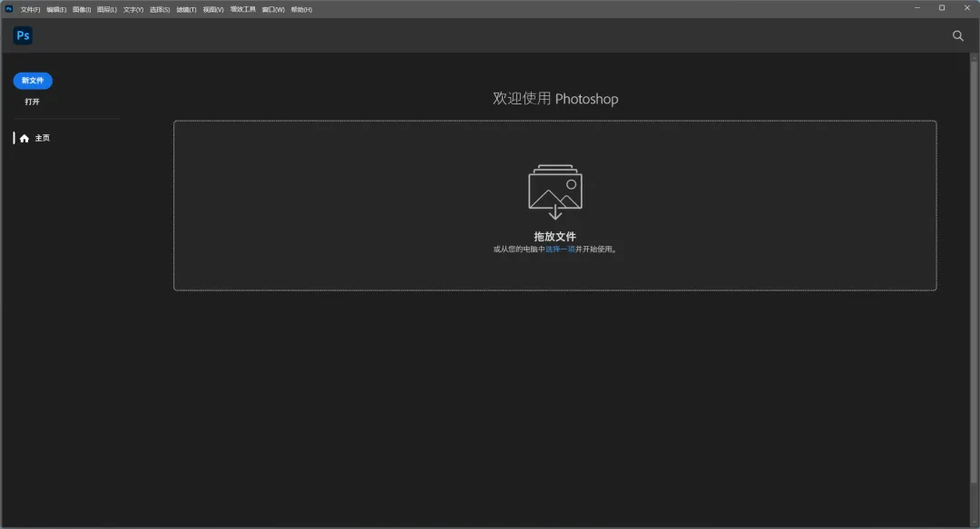Viewport: 980px width, 529px height.
Task: Click the 选择一项 link
Action: [560, 249]
